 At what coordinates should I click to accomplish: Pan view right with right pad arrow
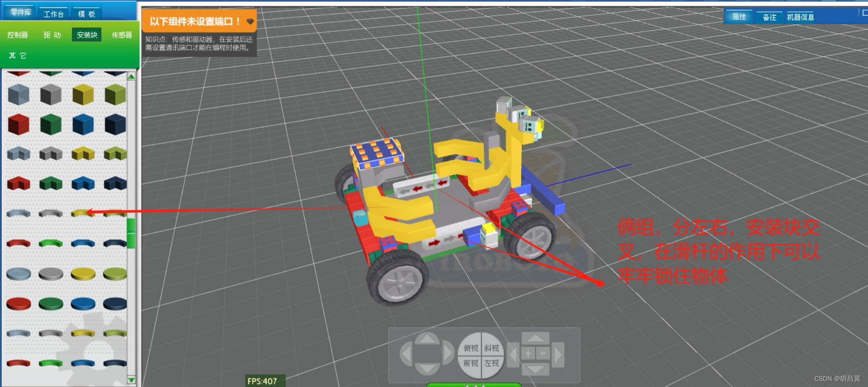point(558,354)
